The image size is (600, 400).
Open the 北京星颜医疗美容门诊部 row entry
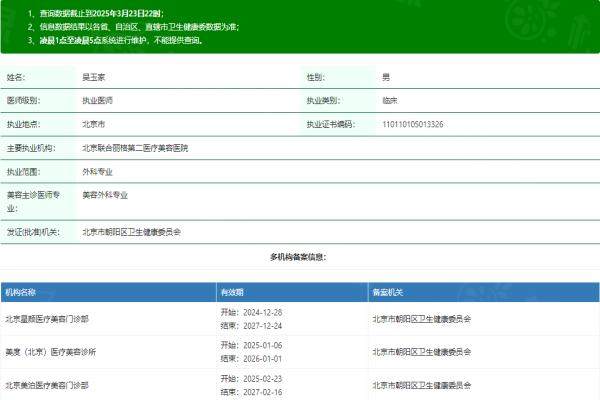[46, 319]
